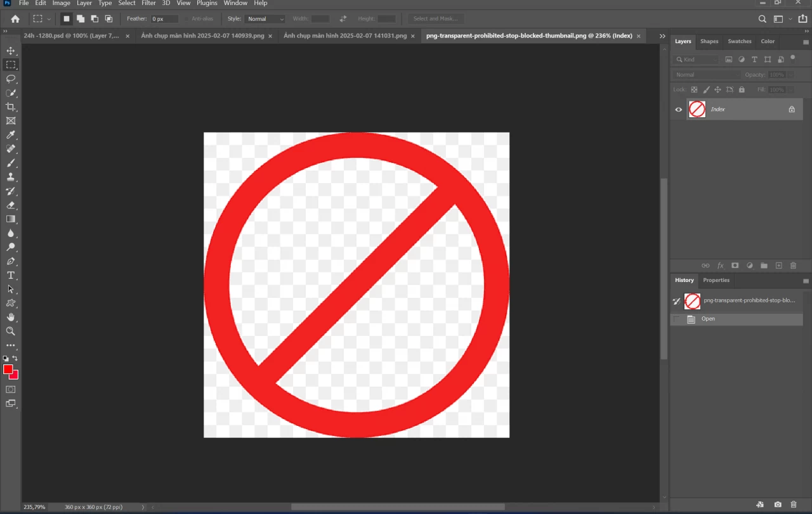812x514 pixels.
Task: Hide the Index layer visibility eye
Action: tap(678, 110)
